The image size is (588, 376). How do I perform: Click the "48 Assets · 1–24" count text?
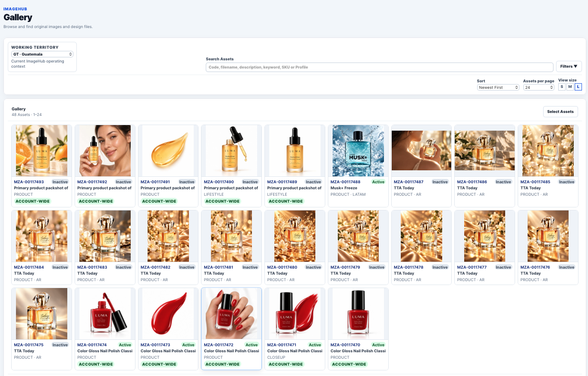[x=27, y=115]
